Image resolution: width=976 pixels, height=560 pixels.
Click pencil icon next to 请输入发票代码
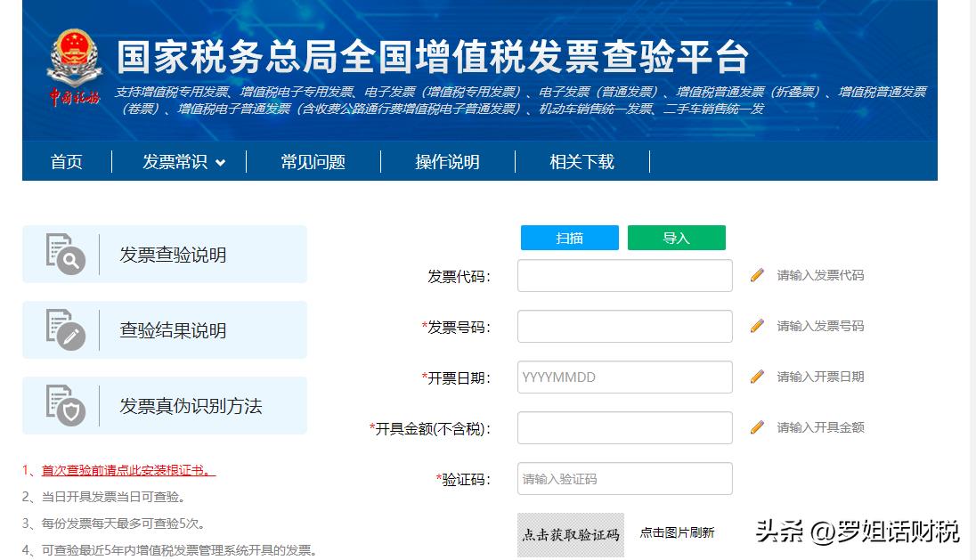(757, 275)
